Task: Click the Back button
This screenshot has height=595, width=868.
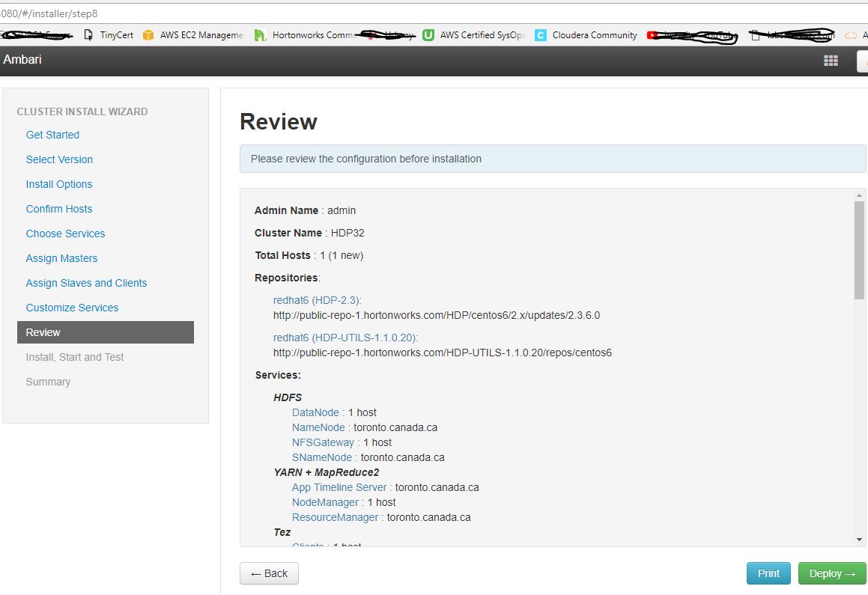Action: 269,573
